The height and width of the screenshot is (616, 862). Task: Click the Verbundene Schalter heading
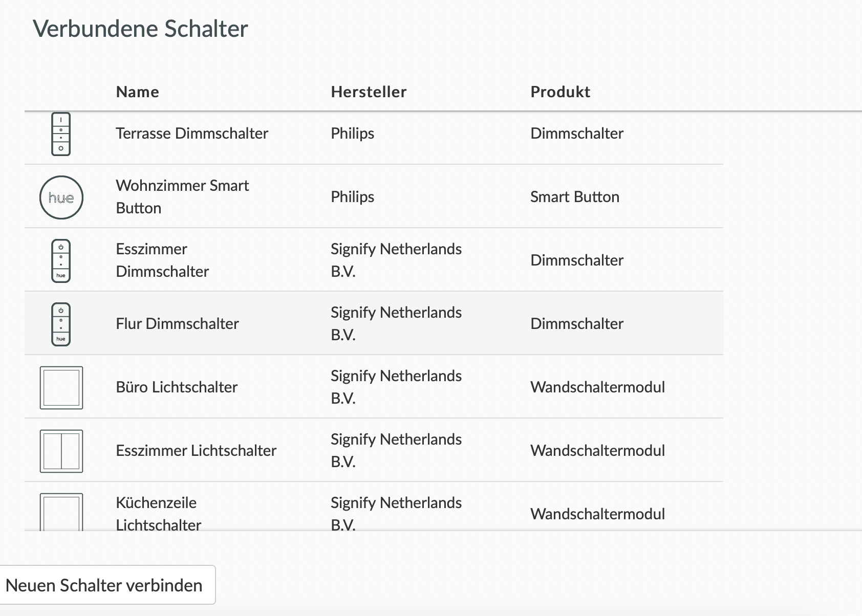[x=140, y=29]
